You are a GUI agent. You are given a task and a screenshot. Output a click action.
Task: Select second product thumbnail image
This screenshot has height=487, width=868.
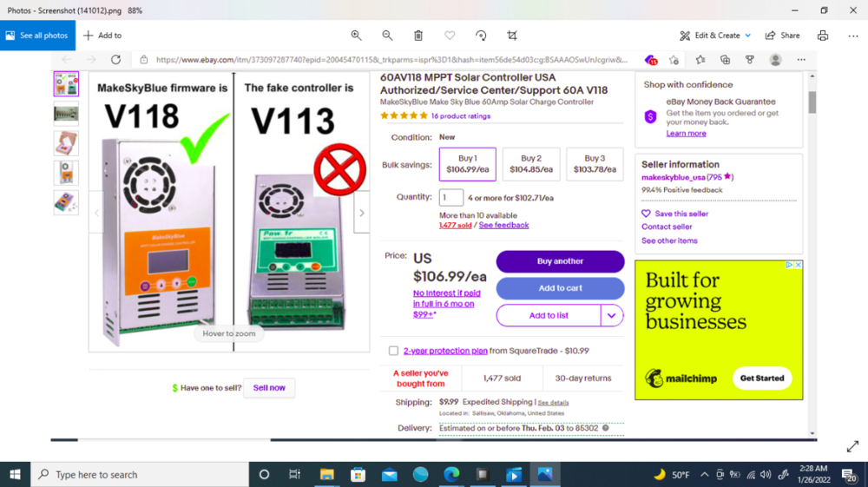point(66,114)
